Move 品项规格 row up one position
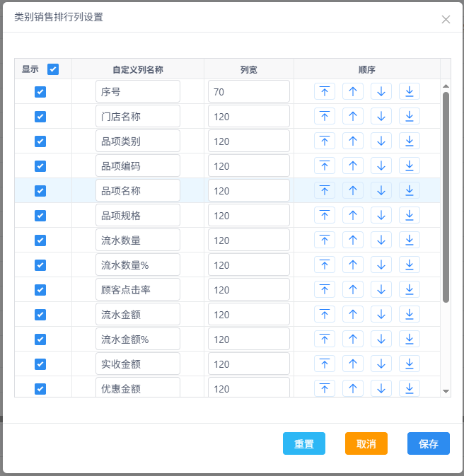Screen dimensions: 464x476 (352, 215)
